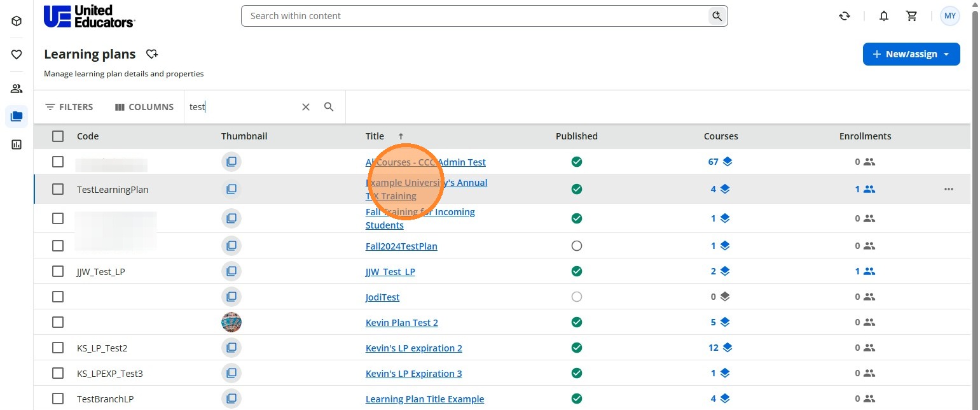Open the COLUMNS chooser

point(144,107)
